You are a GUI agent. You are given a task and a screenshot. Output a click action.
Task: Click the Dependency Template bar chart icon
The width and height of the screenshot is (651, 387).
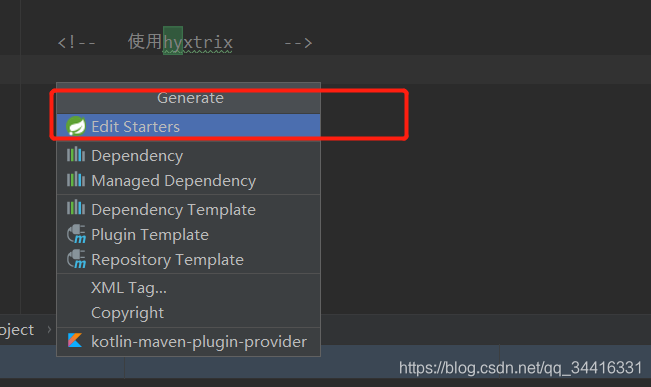pos(76,207)
